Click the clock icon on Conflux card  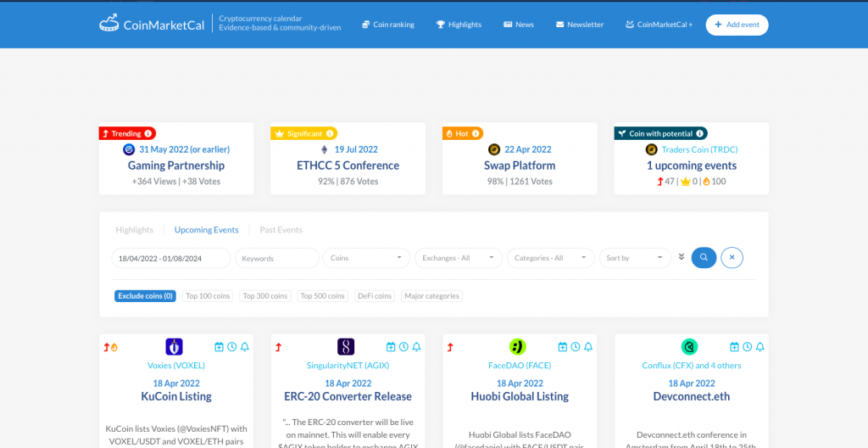[x=748, y=347]
